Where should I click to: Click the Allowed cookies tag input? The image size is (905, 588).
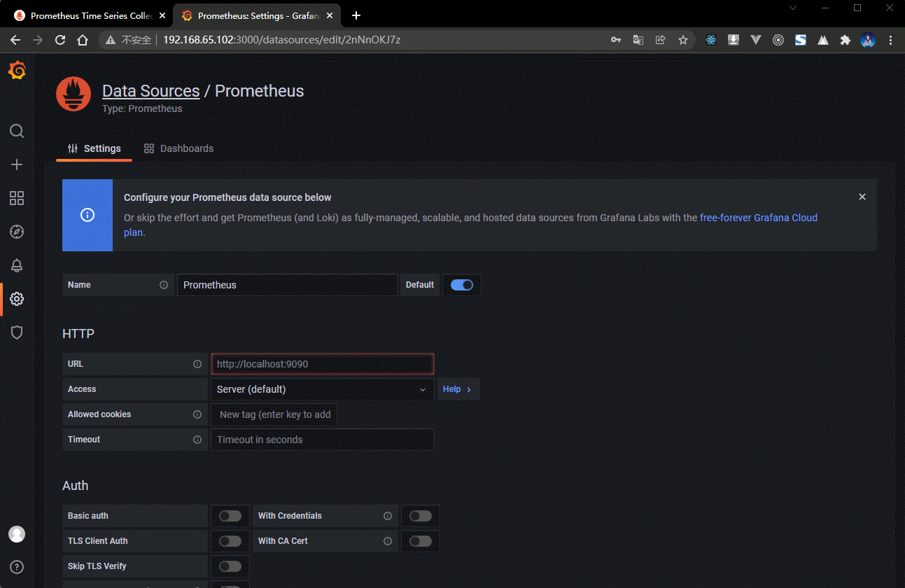(274, 414)
